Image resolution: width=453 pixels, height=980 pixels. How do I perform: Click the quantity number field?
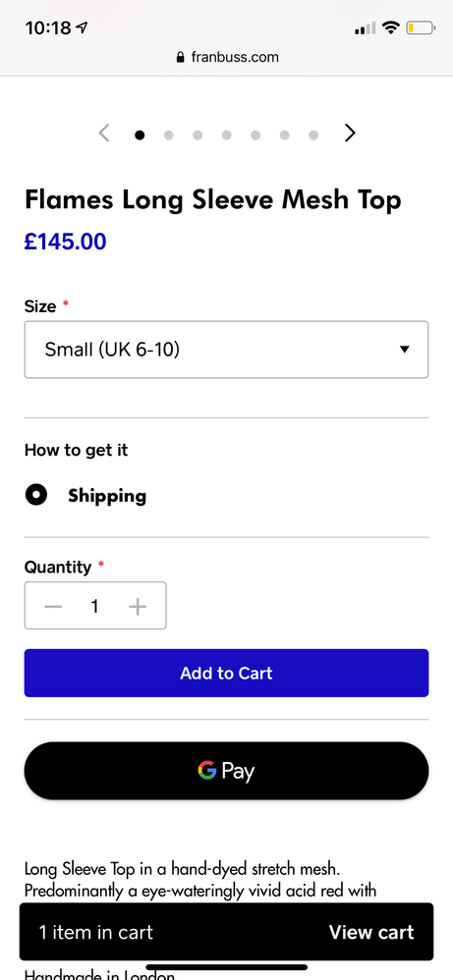click(95, 606)
